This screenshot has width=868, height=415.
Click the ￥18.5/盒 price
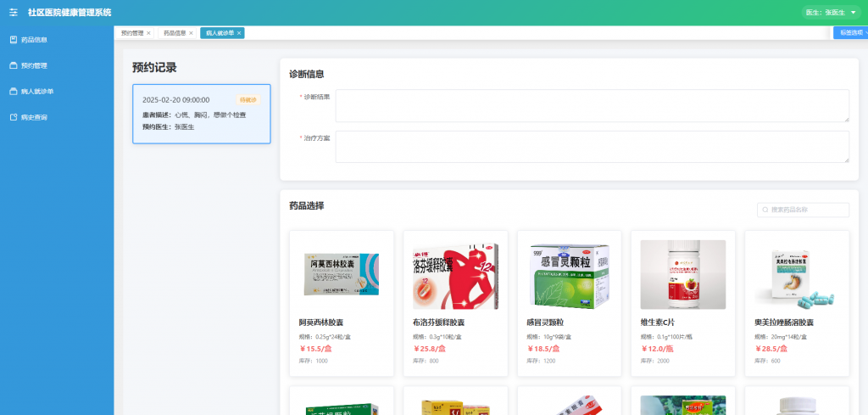pyautogui.click(x=543, y=349)
